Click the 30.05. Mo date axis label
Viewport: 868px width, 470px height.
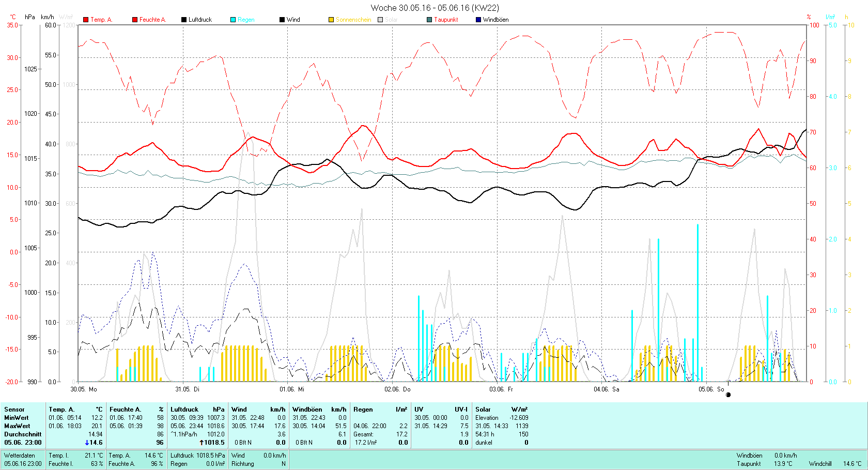(x=84, y=389)
